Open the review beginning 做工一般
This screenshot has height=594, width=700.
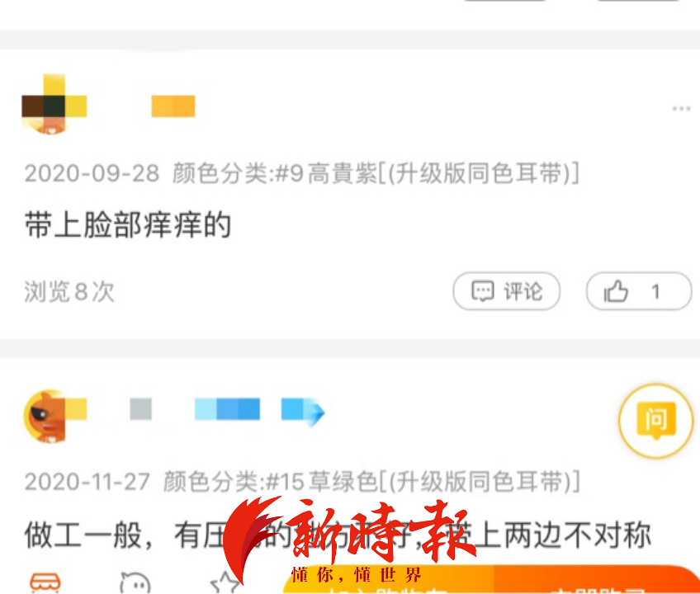click(338, 535)
